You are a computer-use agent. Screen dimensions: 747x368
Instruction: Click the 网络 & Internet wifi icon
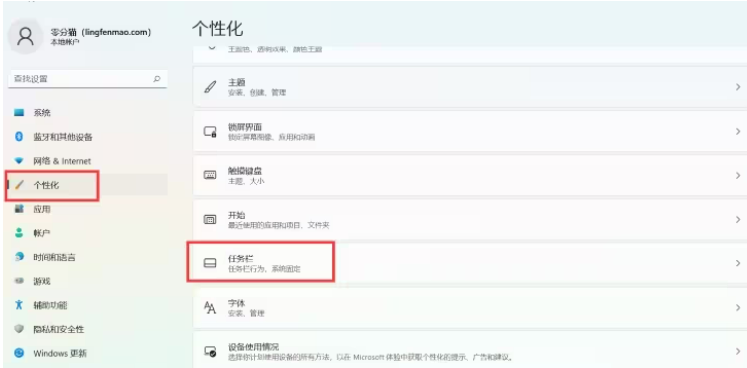(x=19, y=161)
